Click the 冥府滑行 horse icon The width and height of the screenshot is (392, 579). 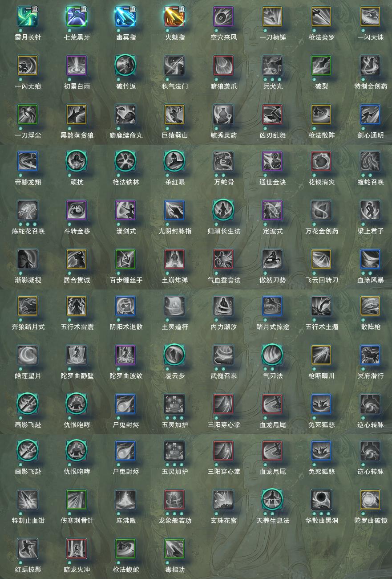click(x=370, y=355)
